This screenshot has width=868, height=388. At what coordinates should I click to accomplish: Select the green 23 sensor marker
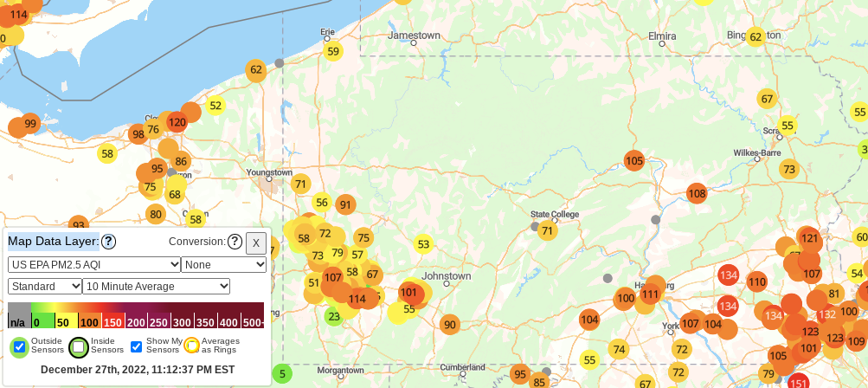point(334,316)
